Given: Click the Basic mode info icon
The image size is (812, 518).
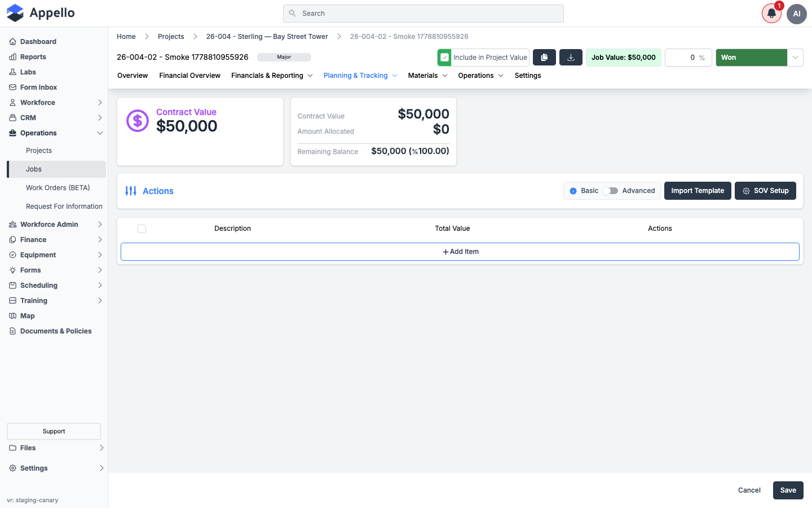Looking at the screenshot, I should click(x=573, y=191).
